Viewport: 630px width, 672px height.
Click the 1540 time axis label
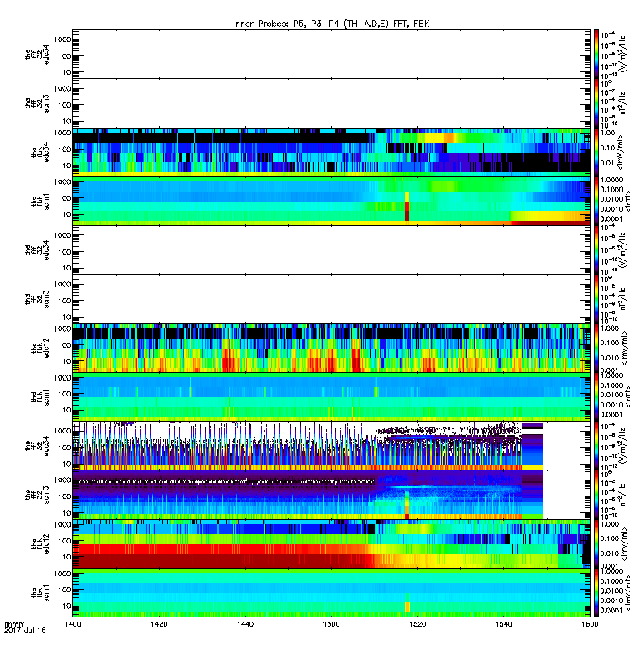[x=503, y=624]
